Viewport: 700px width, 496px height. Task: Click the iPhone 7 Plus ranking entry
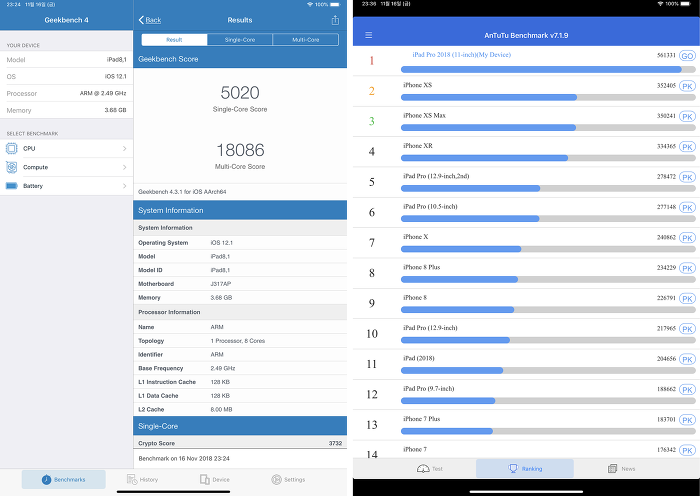click(x=526, y=425)
